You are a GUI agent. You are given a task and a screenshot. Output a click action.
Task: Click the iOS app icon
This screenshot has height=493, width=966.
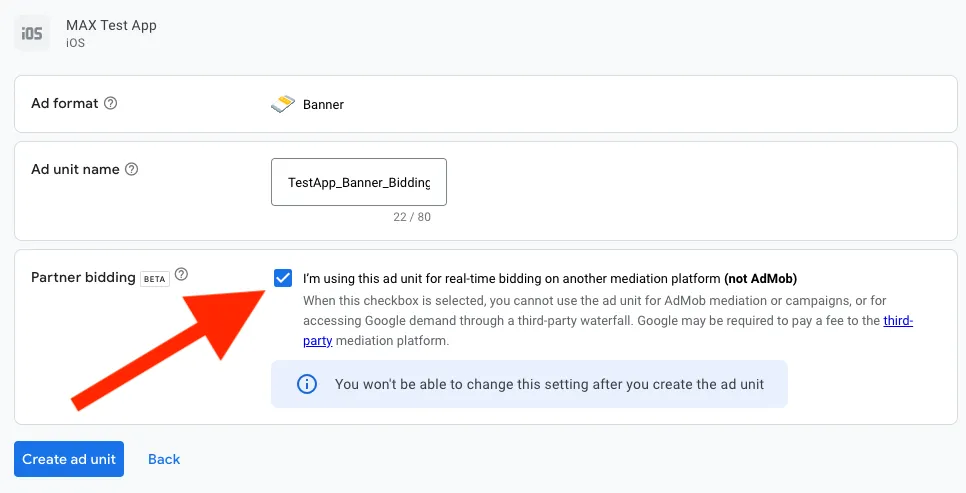pos(32,33)
